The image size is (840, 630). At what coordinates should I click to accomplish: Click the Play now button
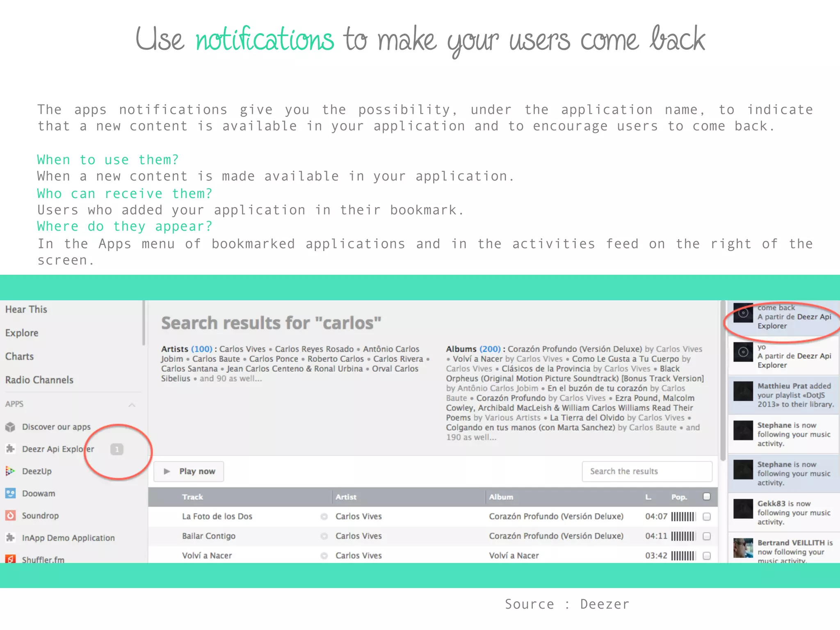tap(189, 471)
